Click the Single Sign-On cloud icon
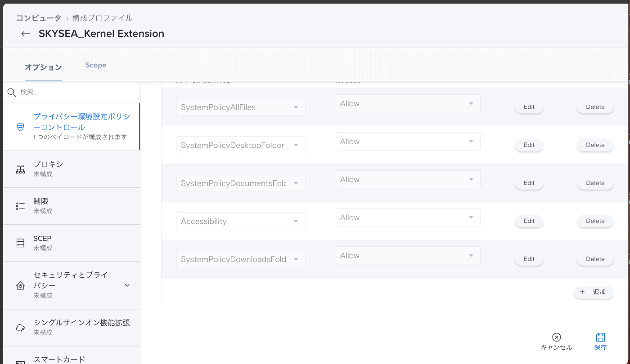The image size is (630, 364). 20,328
